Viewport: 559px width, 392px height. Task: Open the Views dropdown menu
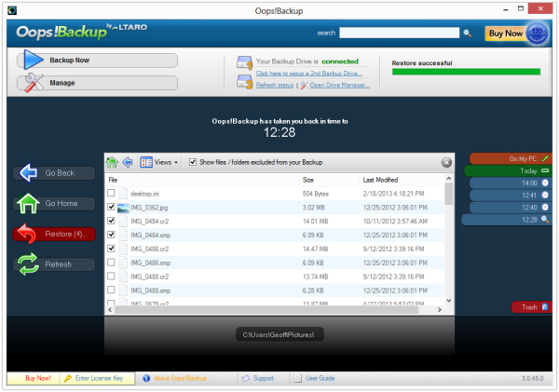[158, 162]
